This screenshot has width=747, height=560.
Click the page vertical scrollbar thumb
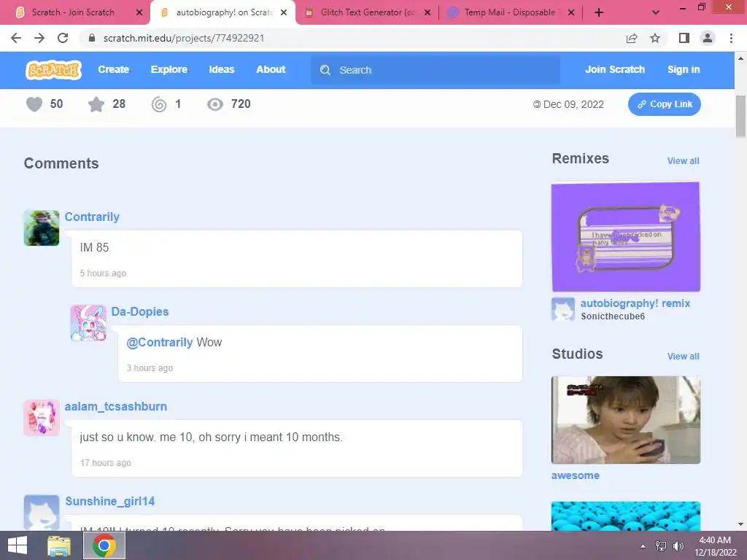click(x=740, y=116)
